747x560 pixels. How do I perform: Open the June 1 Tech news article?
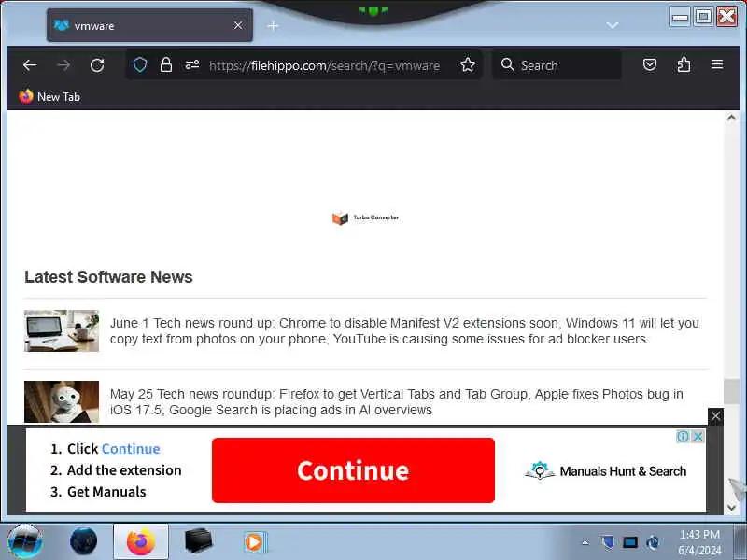click(404, 331)
